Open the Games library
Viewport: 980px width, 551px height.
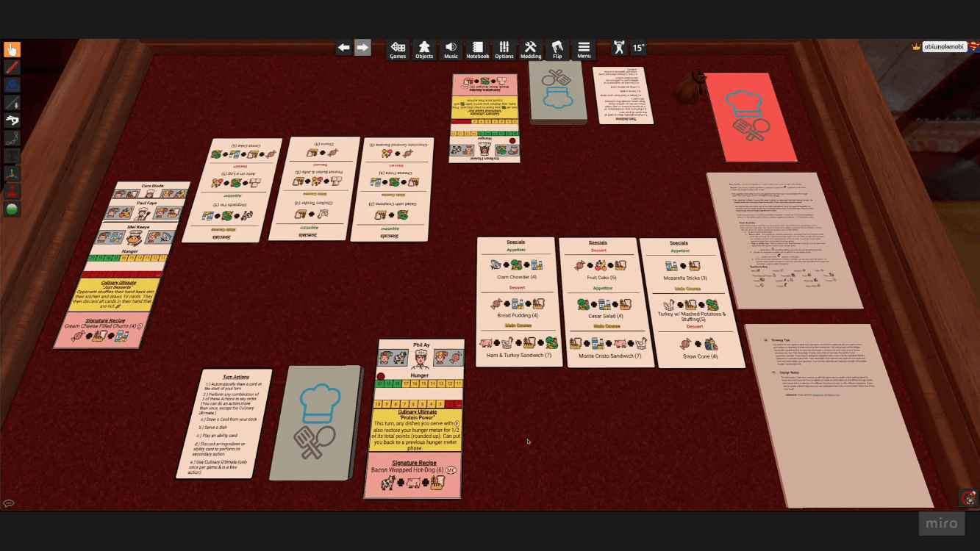click(x=398, y=48)
